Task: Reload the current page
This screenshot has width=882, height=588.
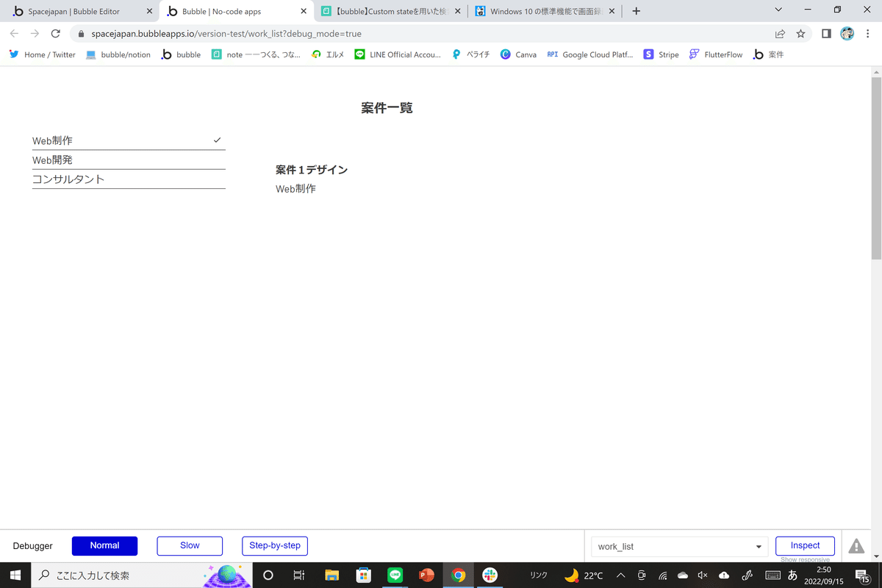Action: coord(55,34)
